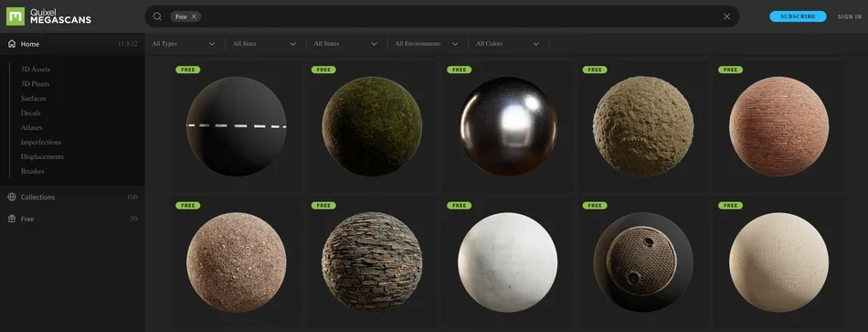This screenshot has width=868, height=332.
Task: Open the All Types dropdown
Action: tap(184, 44)
